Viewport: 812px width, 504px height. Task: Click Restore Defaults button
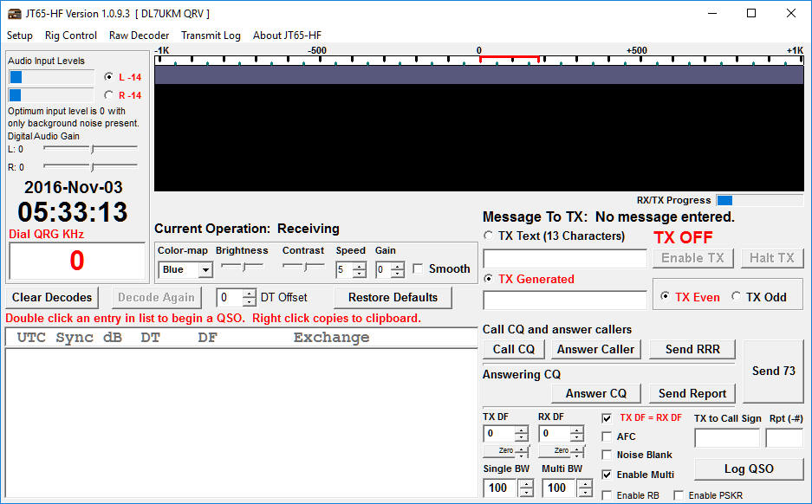pyautogui.click(x=393, y=298)
